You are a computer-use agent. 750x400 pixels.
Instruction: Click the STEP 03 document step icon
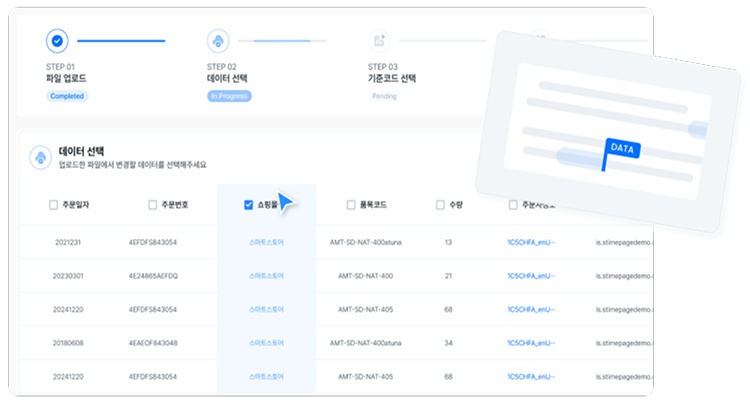(379, 41)
